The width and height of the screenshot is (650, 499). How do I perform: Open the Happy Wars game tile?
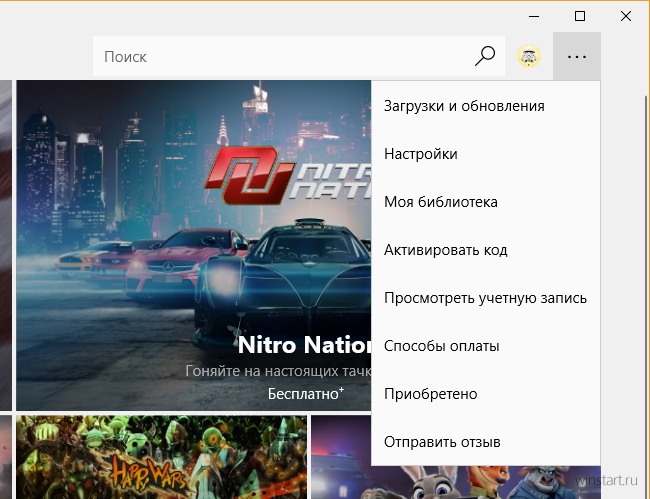(162, 457)
